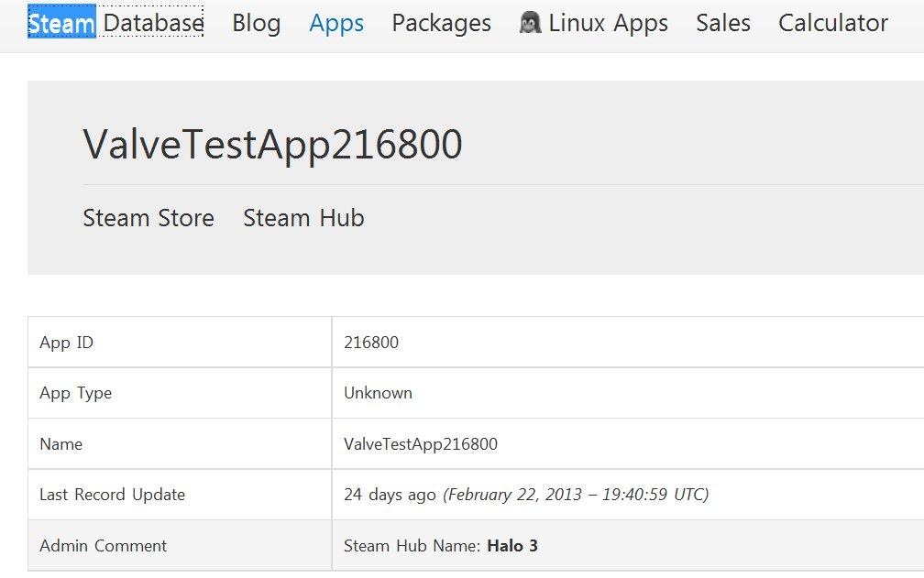This screenshot has height=578, width=924.
Task: Click the App Type label cell
Action: 180,393
